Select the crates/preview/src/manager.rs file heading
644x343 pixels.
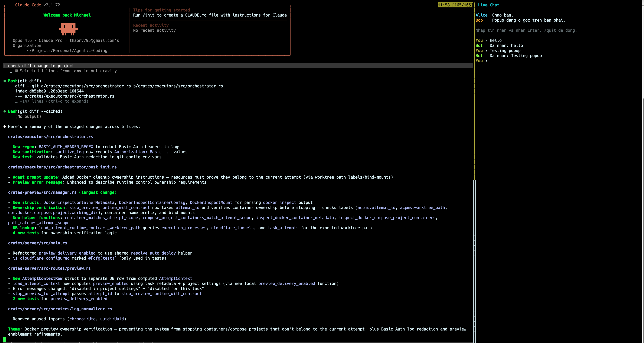[43, 192]
